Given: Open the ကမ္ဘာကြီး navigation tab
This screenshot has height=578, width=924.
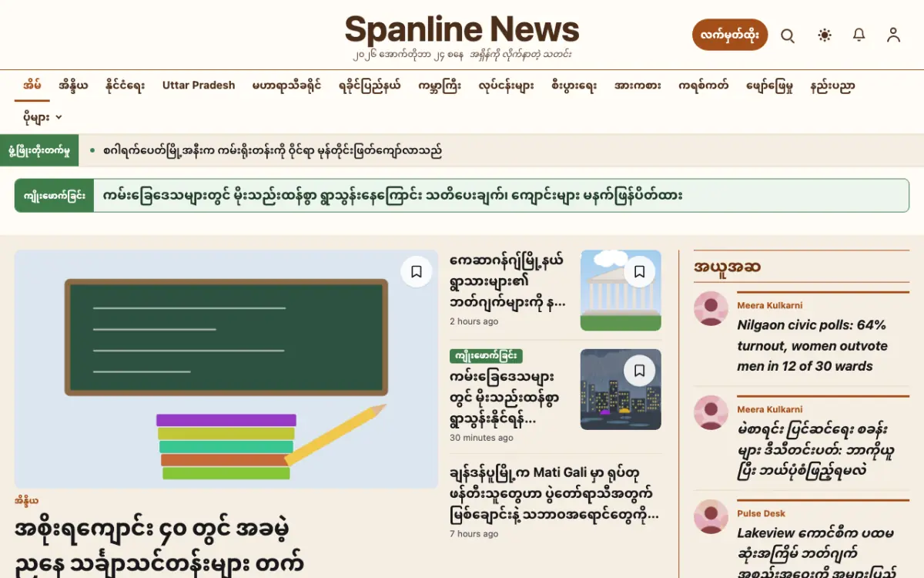Looking at the screenshot, I should 440,86.
